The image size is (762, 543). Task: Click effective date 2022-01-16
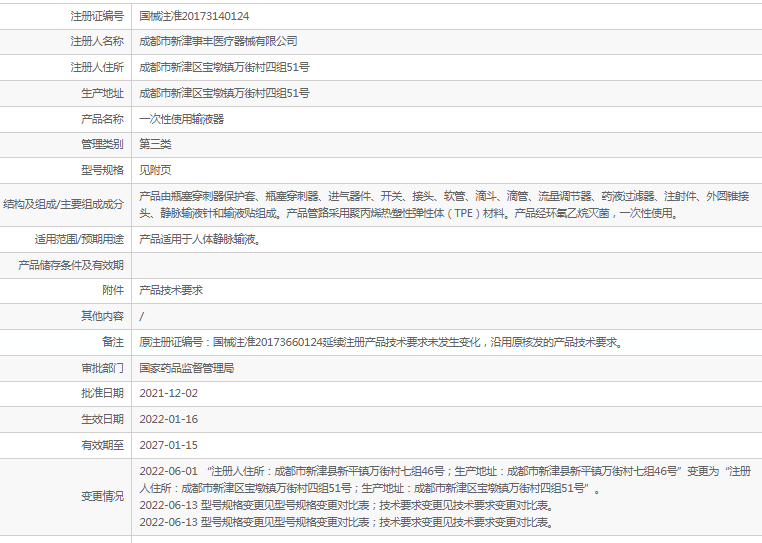coord(169,419)
